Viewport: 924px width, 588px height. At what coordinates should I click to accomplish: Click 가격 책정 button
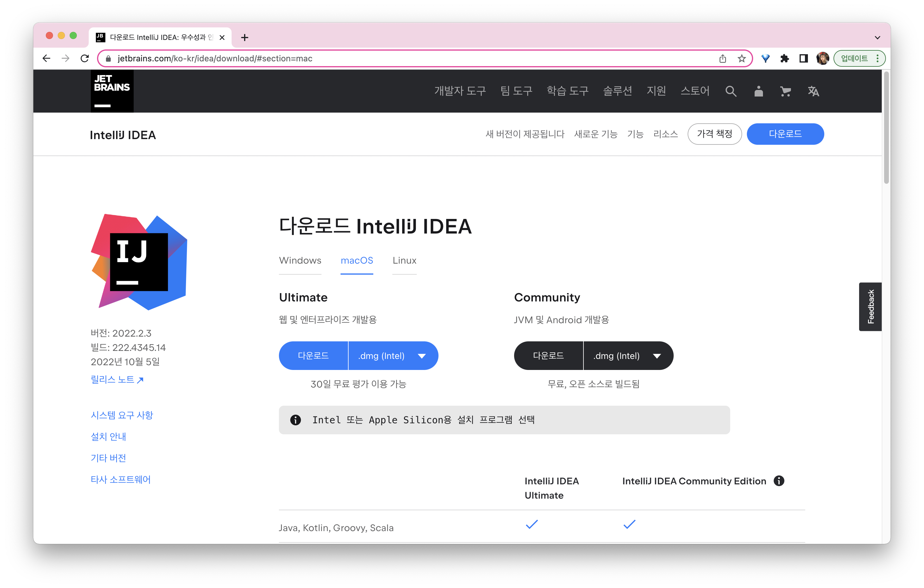714,134
